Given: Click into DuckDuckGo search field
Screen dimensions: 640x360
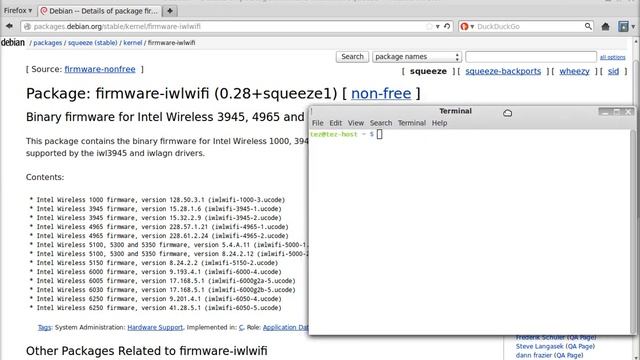Looking at the screenshot, I should point(530,27).
